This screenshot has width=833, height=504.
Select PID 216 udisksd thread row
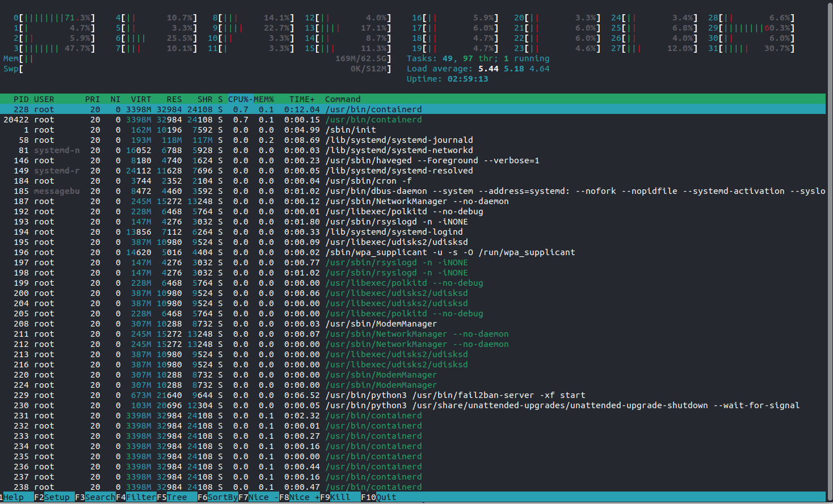(x=413, y=365)
